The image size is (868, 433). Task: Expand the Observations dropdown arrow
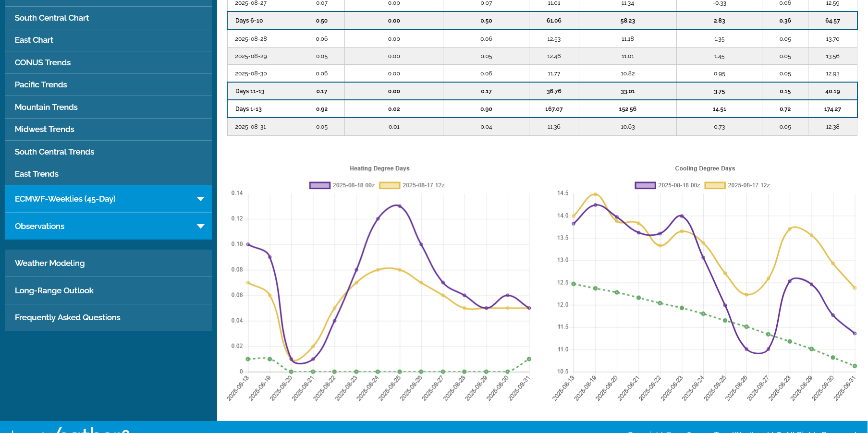tap(200, 226)
